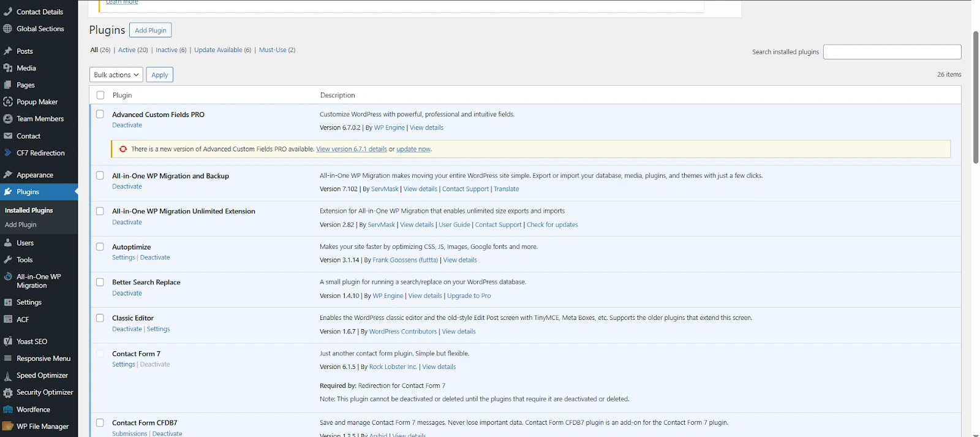Click the Posts pin icon

7,51
